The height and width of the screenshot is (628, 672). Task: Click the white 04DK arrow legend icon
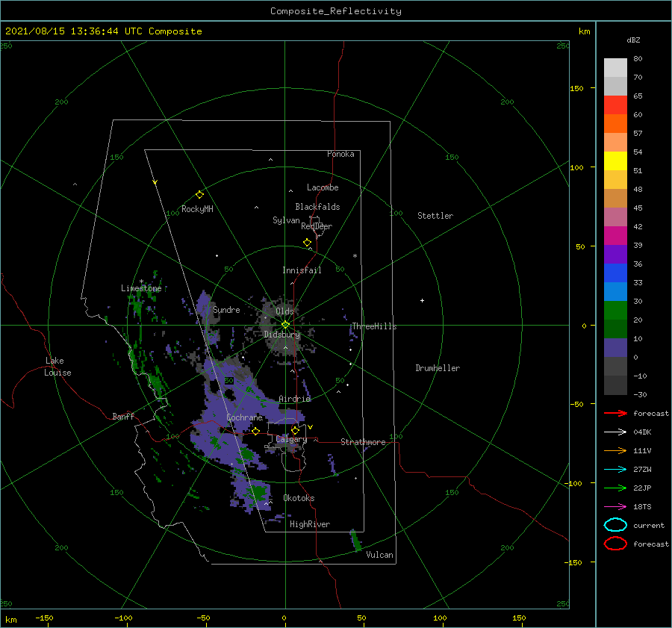coord(615,432)
